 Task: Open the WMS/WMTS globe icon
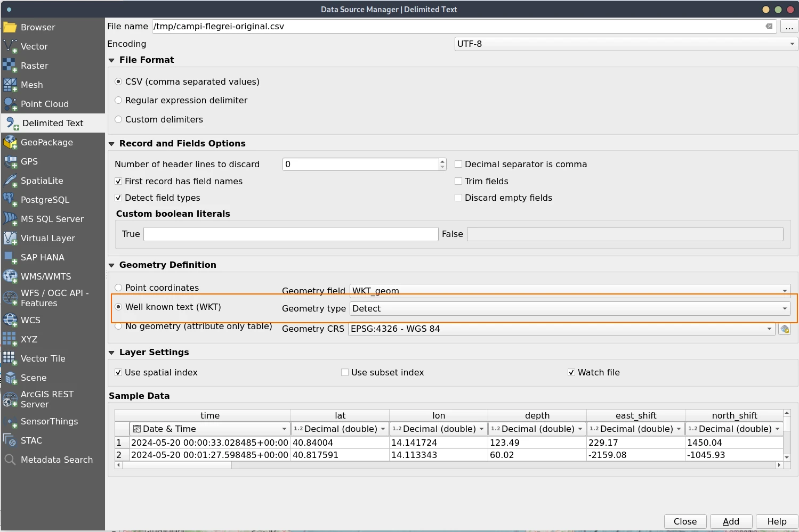coord(10,276)
